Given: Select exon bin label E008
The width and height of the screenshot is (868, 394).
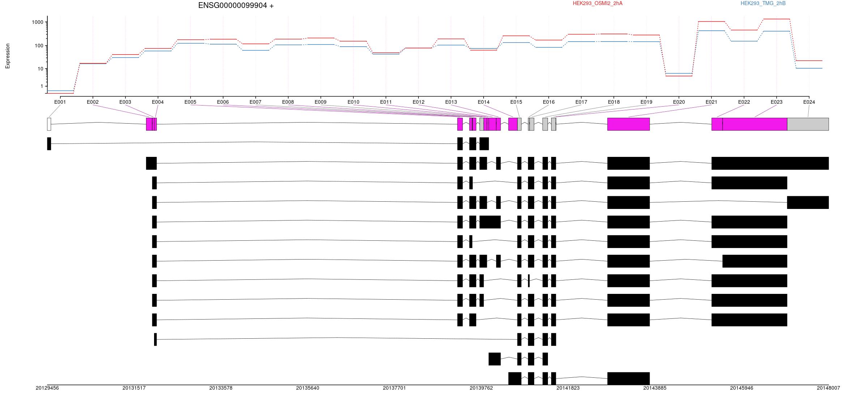Looking at the screenshot, I should (x=288, y=102).
